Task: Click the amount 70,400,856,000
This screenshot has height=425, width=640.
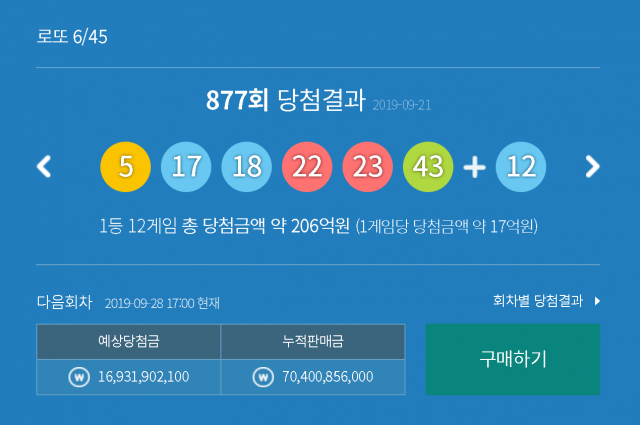Action: click(328, 377)
